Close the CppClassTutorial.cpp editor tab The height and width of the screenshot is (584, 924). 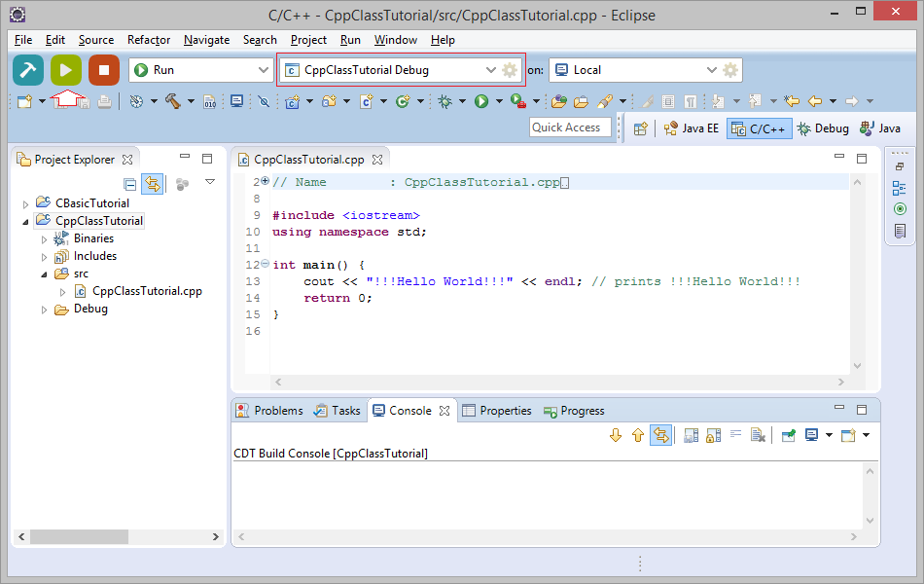[377, 160]
